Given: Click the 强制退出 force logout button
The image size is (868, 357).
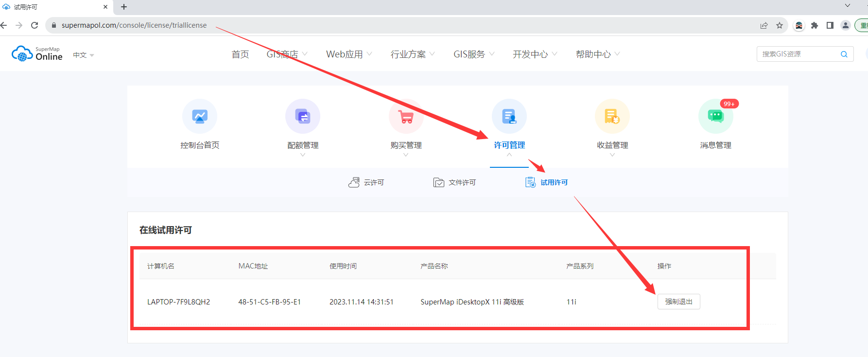Looking at the screenshot, I should point(678,302).
